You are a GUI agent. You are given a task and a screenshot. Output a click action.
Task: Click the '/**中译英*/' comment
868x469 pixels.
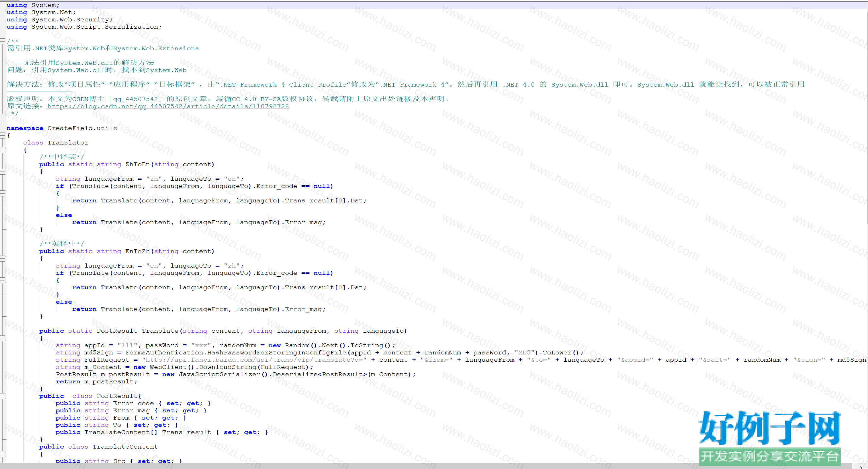(x=62, y=157)
